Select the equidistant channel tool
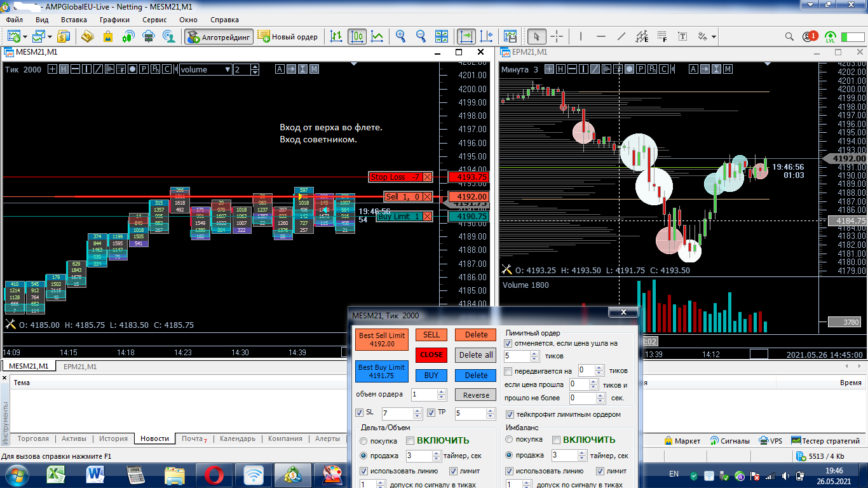Screen dimensions: 868x488 pyautogui.click(x=642, y=37)
